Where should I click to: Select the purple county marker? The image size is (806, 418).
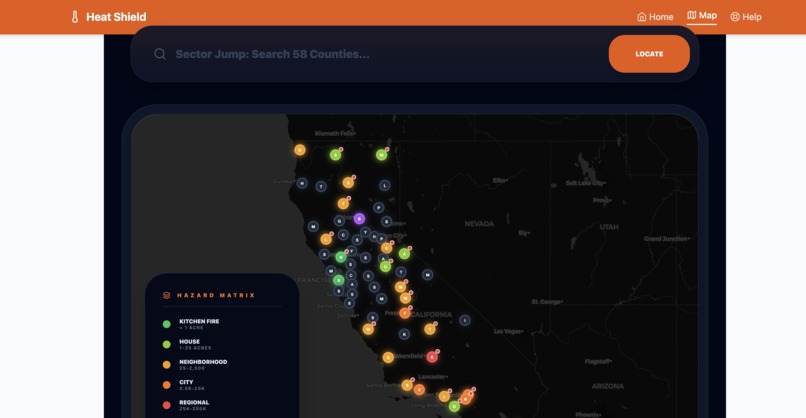[x=359, y=219]
